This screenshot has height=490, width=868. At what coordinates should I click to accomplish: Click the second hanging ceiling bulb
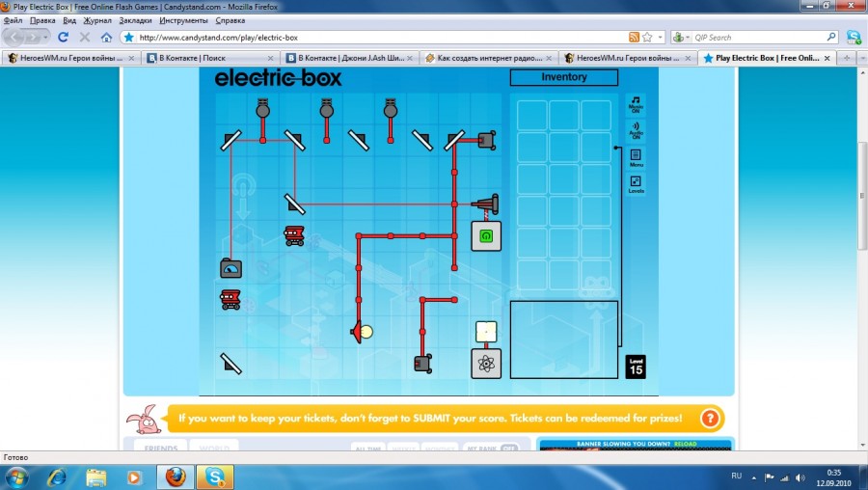327,109
